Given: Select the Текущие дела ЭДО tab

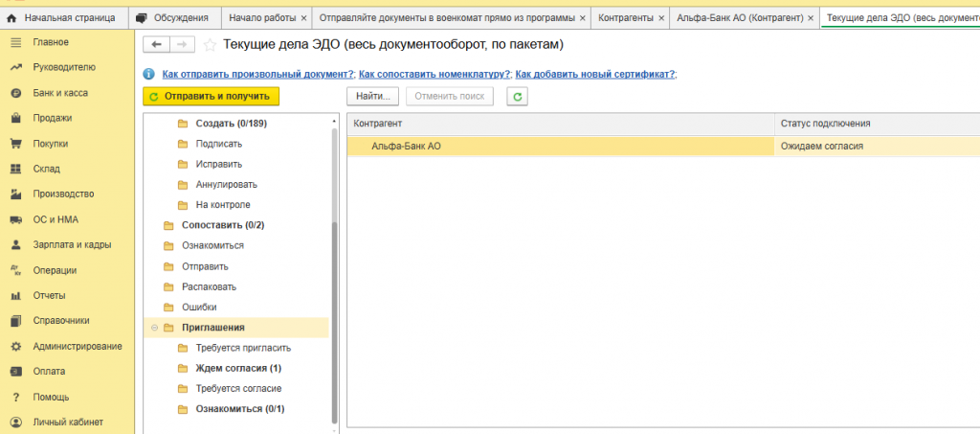Looking at the screenshot, I should (902, 18).
